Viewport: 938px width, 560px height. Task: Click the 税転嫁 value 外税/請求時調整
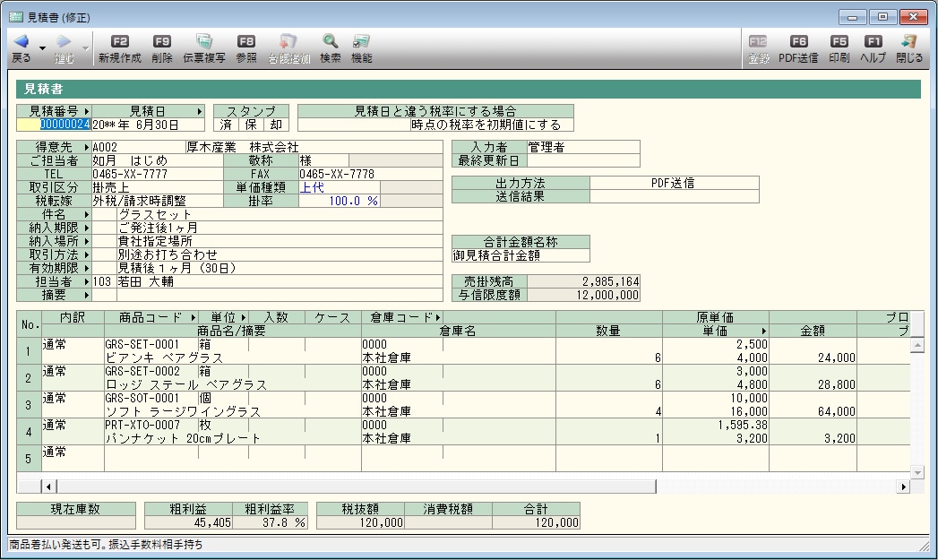[157, 201]
